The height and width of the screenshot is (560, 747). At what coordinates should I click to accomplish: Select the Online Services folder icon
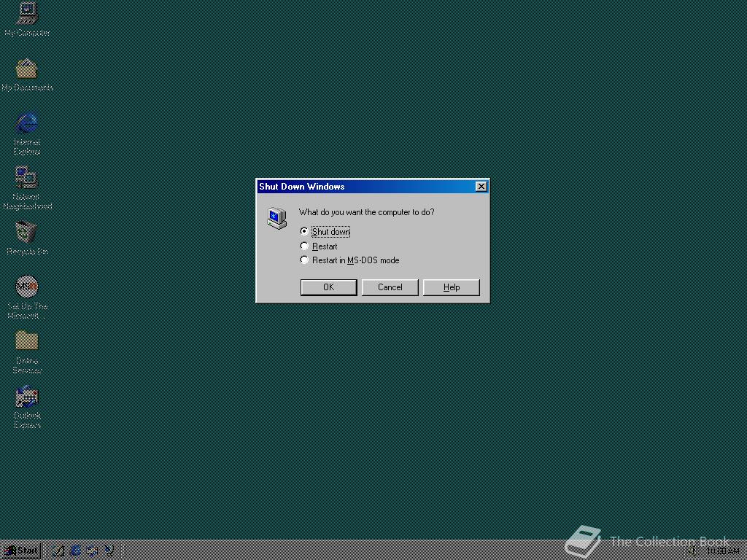coord(27,352)
